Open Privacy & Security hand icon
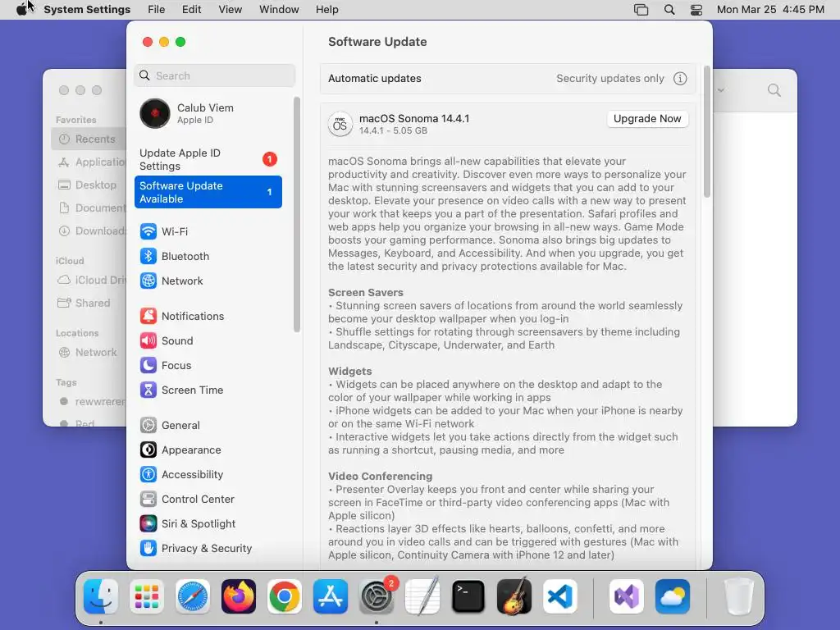 click(x=148, y=549)
